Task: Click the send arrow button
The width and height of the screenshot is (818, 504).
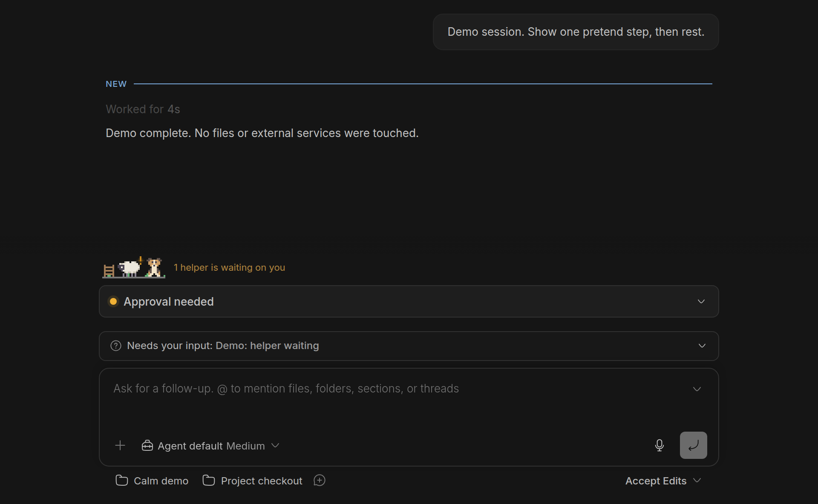Action: 693,445
